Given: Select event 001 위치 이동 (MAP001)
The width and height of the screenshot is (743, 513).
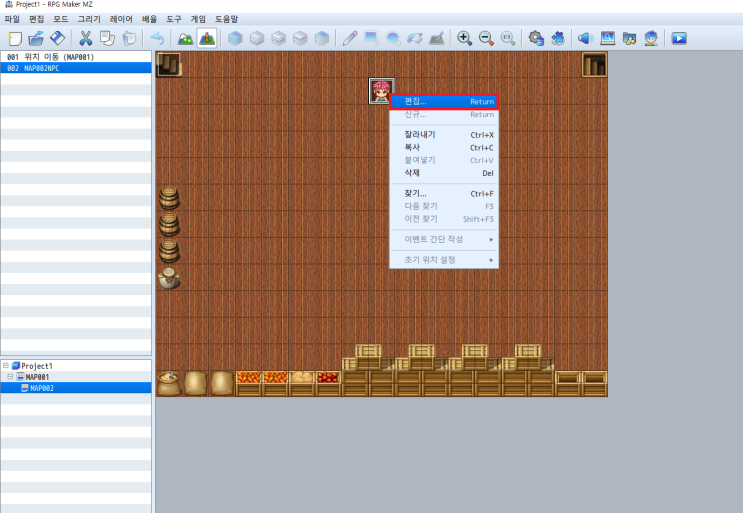Looking at the screenshot, I should (x=76, y=57).
